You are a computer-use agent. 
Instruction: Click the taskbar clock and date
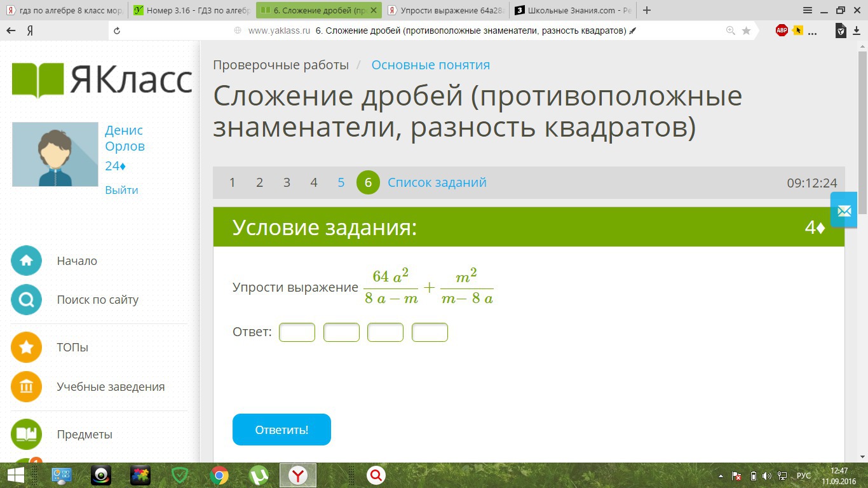(x=839, y=476)
